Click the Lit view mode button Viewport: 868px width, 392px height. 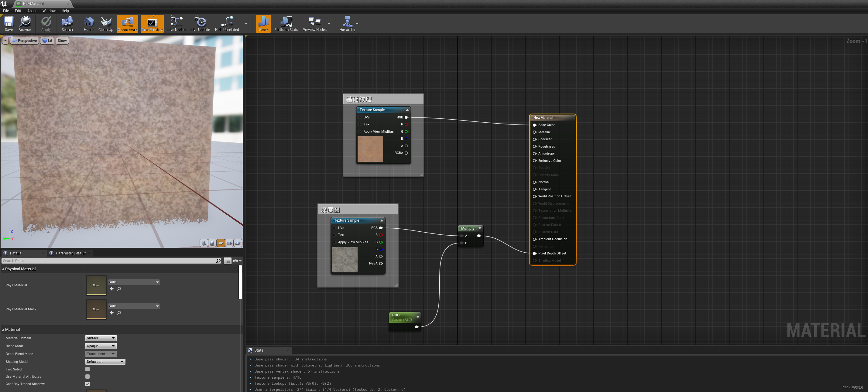click(x=47, y=41)
